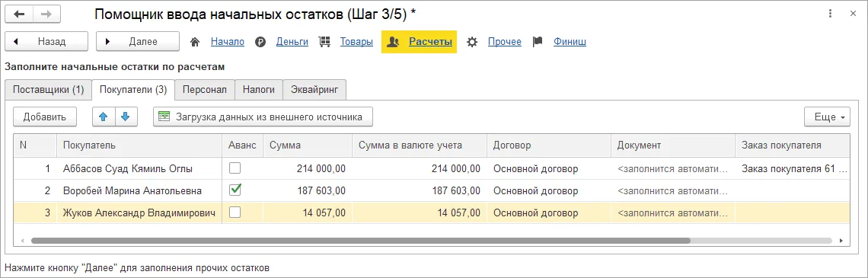The height and width of the screenshot is (278, 868).
Task: Open the vertical three-dot window menu
Action: (831, 13)
